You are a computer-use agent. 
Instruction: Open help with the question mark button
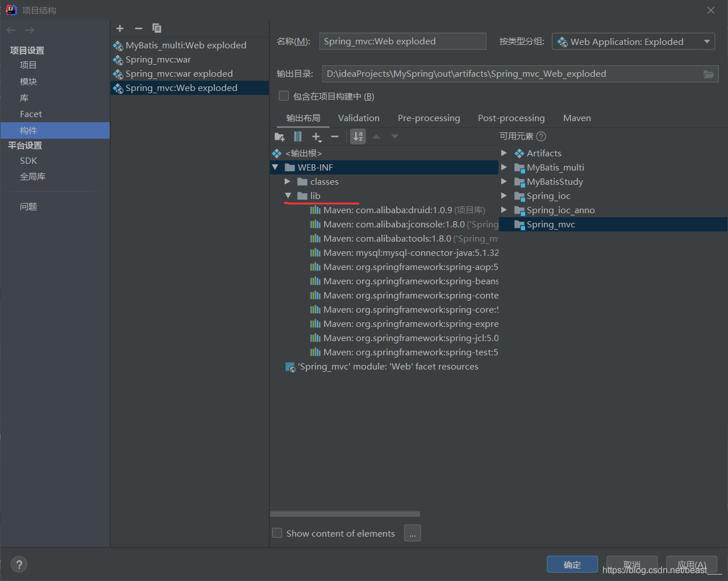[19, 564]
